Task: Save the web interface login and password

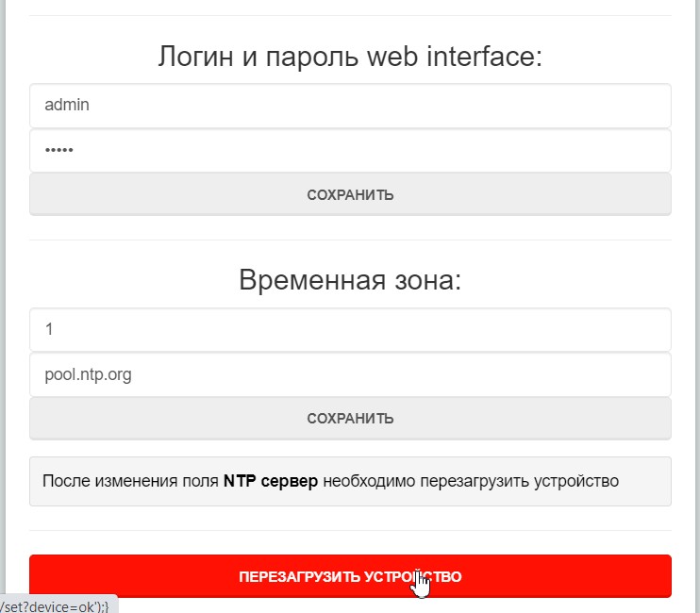Action: point(349,195)
